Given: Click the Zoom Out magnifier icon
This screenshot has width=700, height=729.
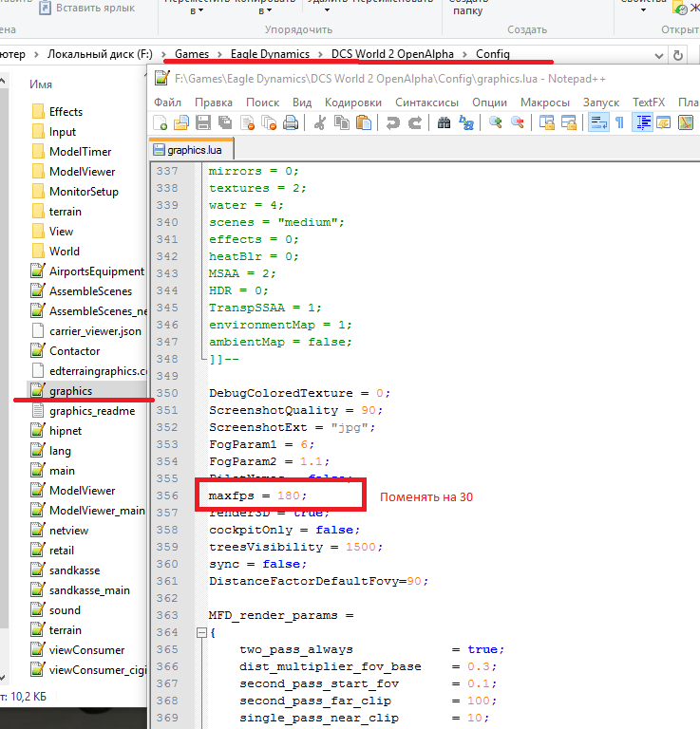Looking at the screenshot, I should 518,122.
